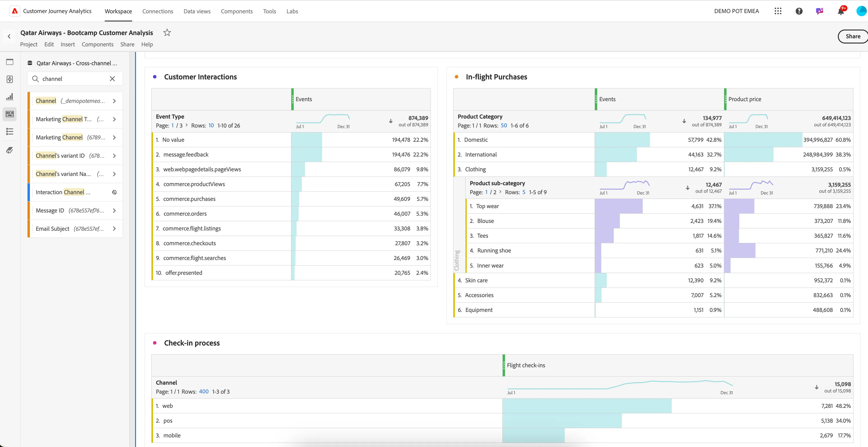Viewport: 868px width, 447px height.
Task: Select the Top wear row
Action: coord(660,206)
